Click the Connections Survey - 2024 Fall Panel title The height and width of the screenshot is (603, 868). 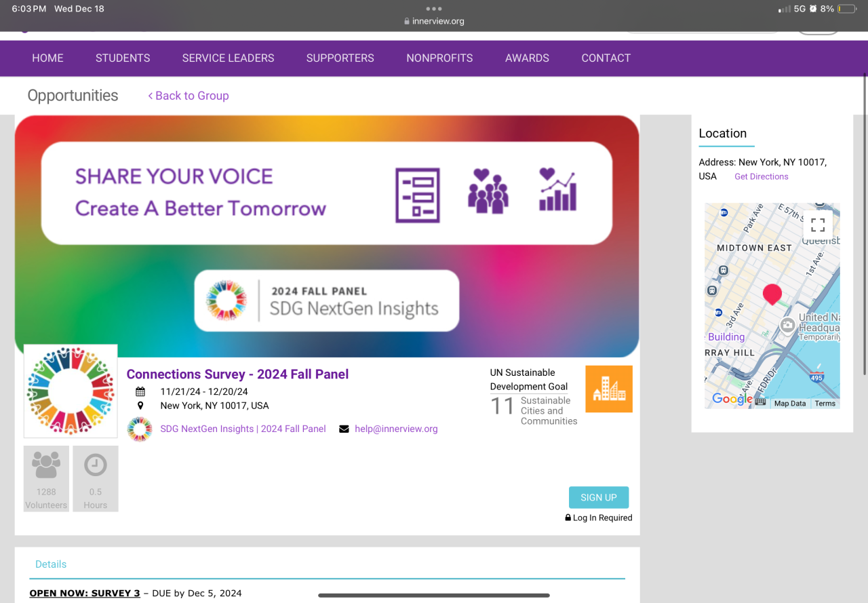tap(237, 374)
